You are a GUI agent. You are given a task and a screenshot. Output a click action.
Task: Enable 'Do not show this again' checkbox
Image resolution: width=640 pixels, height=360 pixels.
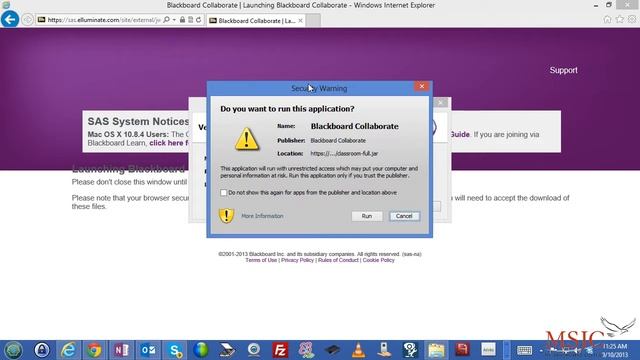(x=223, y=193)
